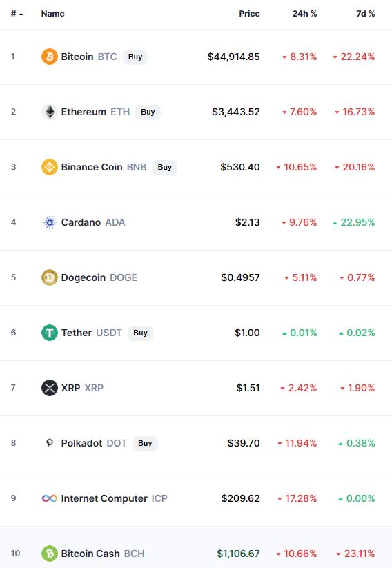Sort by rank using # header arrow
This screenshot has width=392, height=568.
pyautogui.click(x=17, y=14)
